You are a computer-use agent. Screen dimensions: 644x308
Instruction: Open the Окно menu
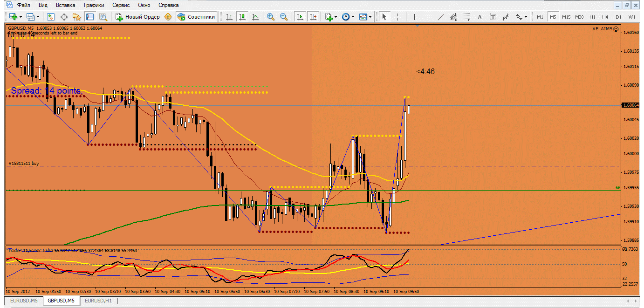tap(144, 5)
